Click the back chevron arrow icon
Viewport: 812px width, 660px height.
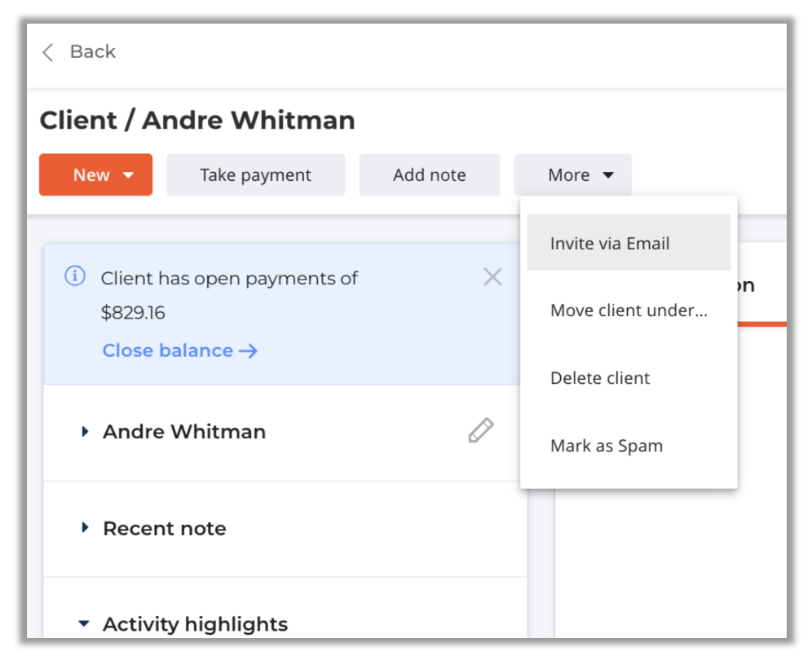48,52
